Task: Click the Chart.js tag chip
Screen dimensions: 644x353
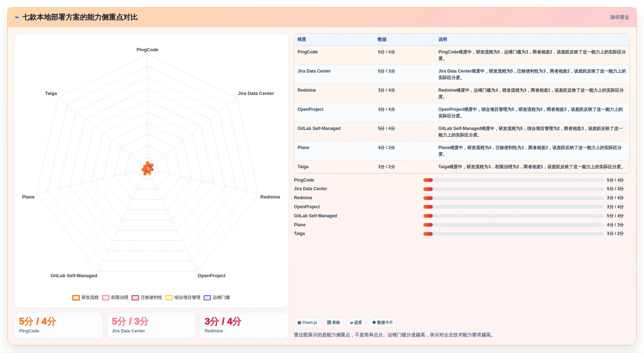Action: tap(307, 323)
